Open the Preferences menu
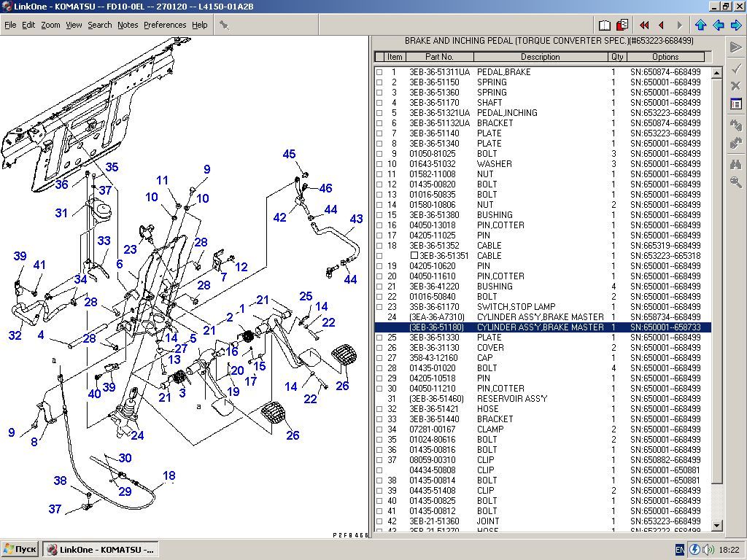This screenshot has height=560, width=747. click(165, 25)
